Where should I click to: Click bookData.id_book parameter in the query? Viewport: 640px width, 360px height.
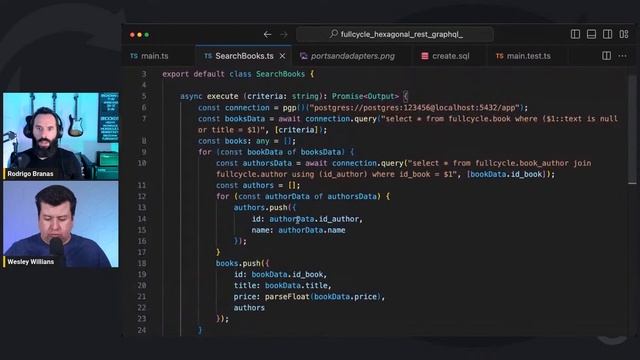tap(507, 174)
